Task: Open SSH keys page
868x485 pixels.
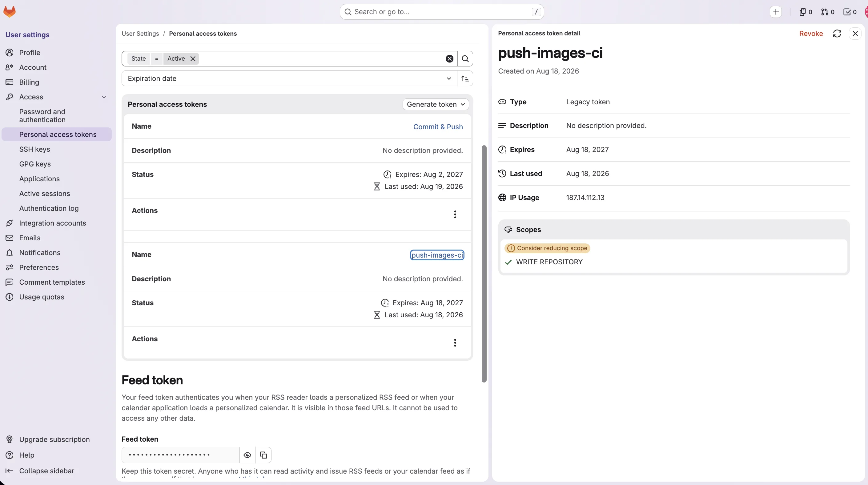Action: coord(57,149)
